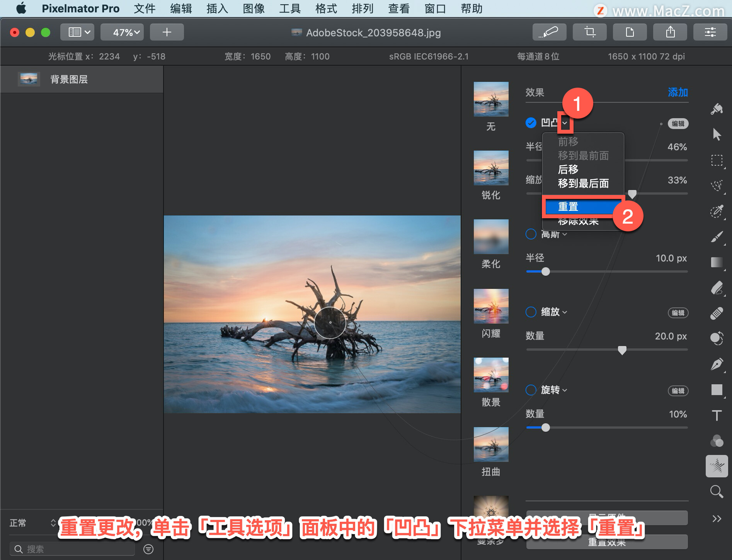Toggle the tool options sliders button
Image resolution: width=732 pixels, height=560 pixels.
[710, 32]
